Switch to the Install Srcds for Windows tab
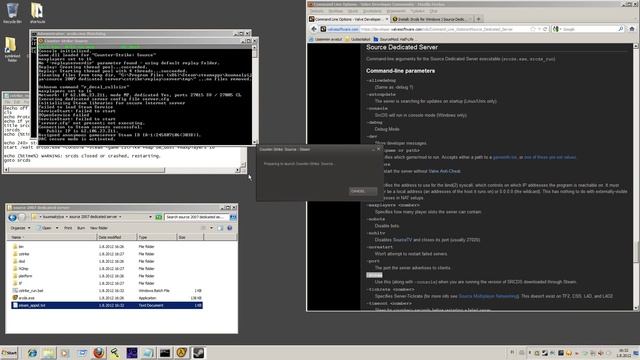The width and height of the screenshot is (640, 360). pyautogui.click(x=431, y=19)
